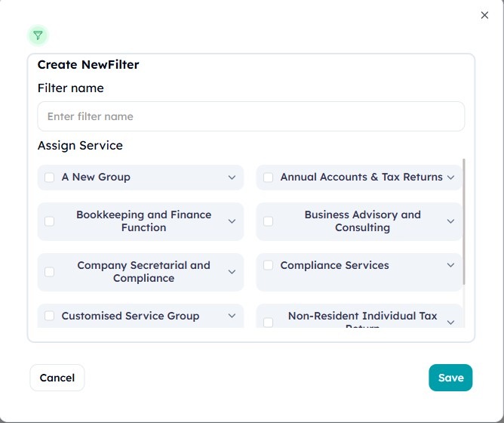
Task: Expand Annual Accounts & Tax Returns chevron
Action: [450, 178]
